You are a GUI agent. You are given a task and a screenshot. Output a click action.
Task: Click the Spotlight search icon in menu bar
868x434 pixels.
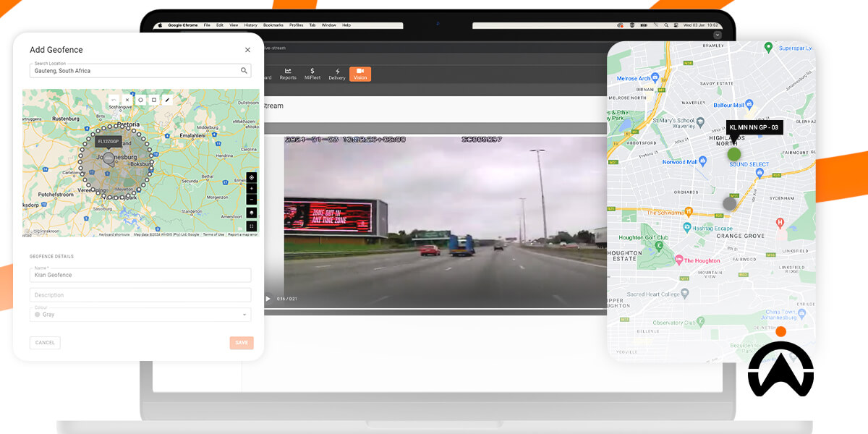[x=665, y=25]
